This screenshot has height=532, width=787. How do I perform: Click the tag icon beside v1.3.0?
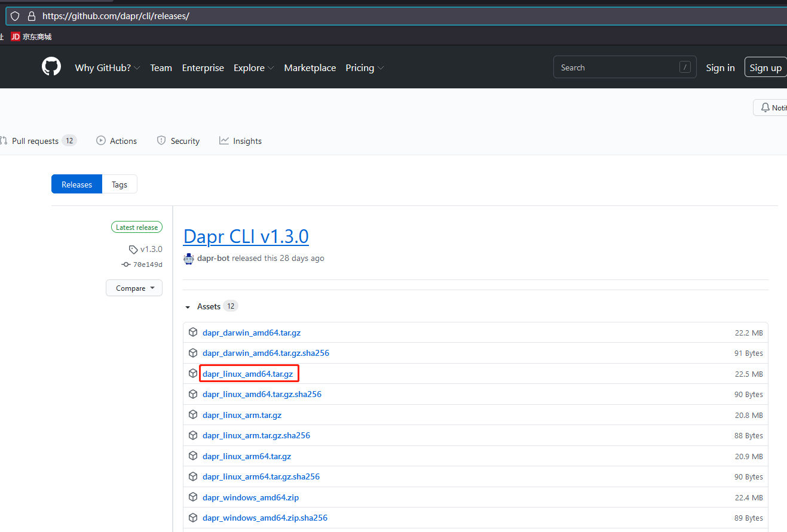pos(133,250)
